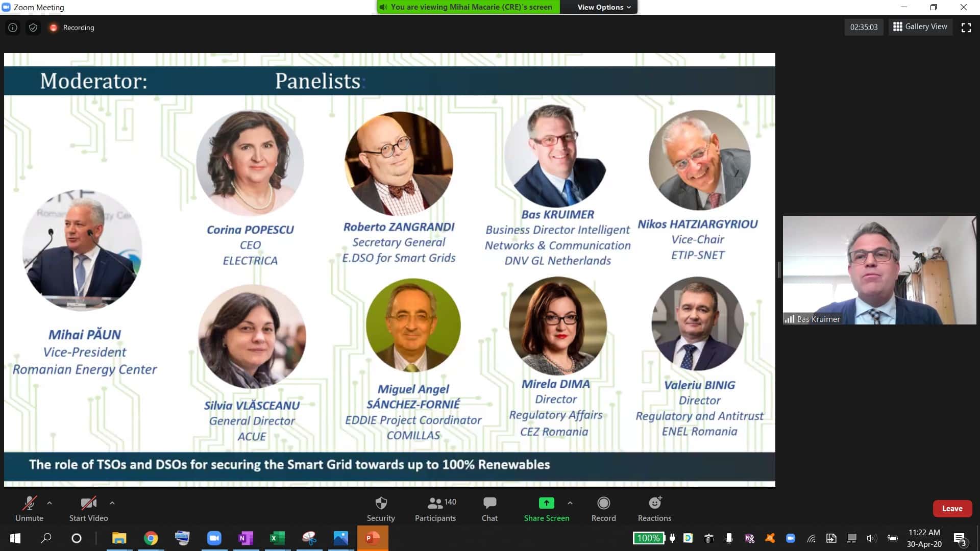Unmute the microphone in Zoom

coord(29,509)
